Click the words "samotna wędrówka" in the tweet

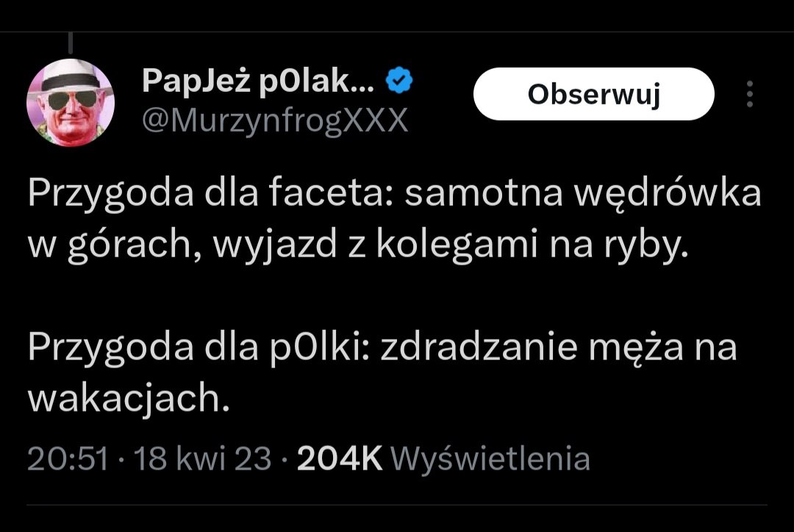tap(582, 195)
